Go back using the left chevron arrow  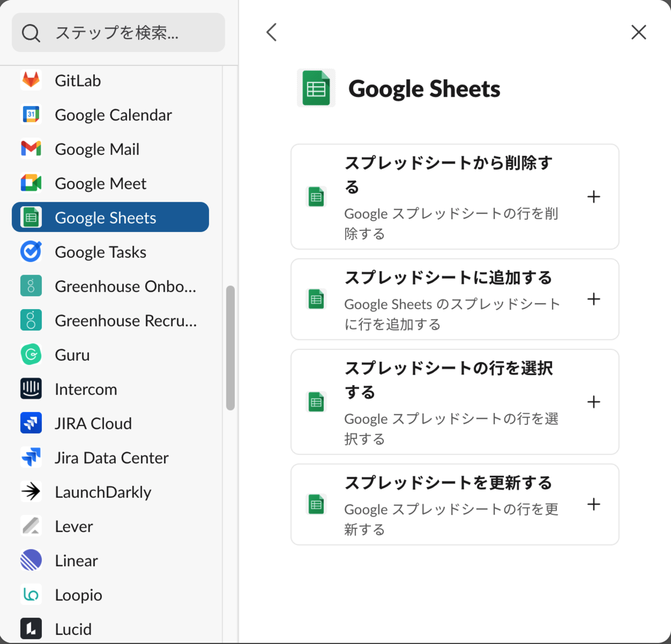pyautogui.click(x=272, y=32)
